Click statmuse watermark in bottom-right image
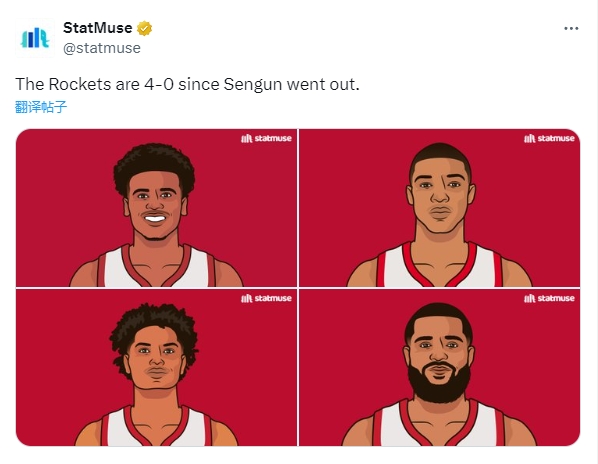 point(549,298)
